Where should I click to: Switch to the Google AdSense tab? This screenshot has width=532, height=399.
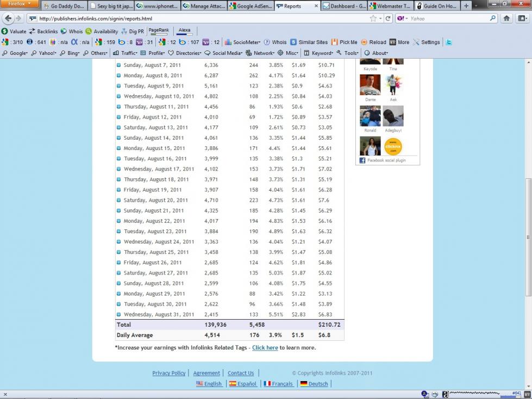[251, 6]
